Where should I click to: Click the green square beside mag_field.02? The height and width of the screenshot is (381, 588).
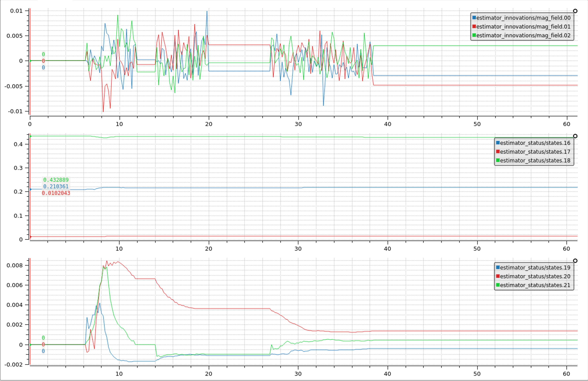tap(474, 35)
